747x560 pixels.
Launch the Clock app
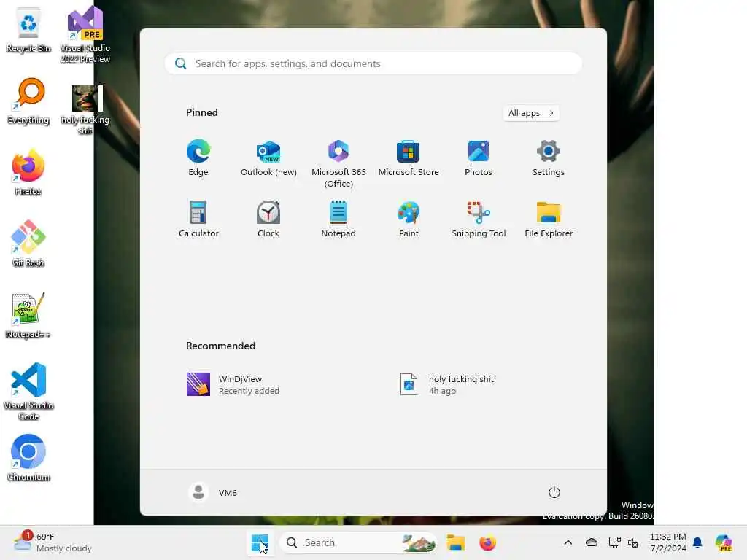click(268, 219)
